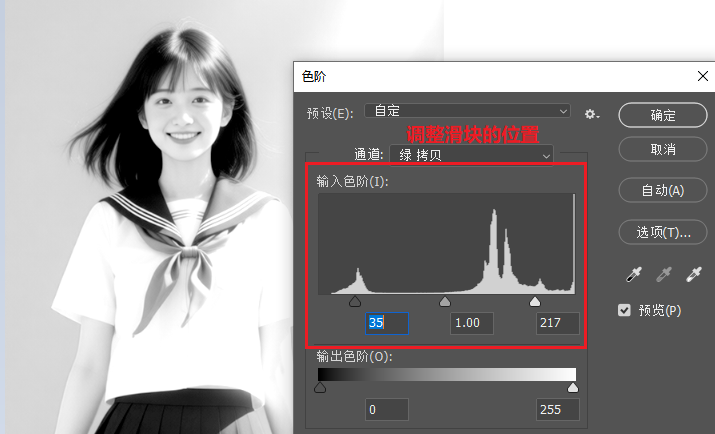
Task: Click the 自动(A) button
Action: click(x=663, y=190)
